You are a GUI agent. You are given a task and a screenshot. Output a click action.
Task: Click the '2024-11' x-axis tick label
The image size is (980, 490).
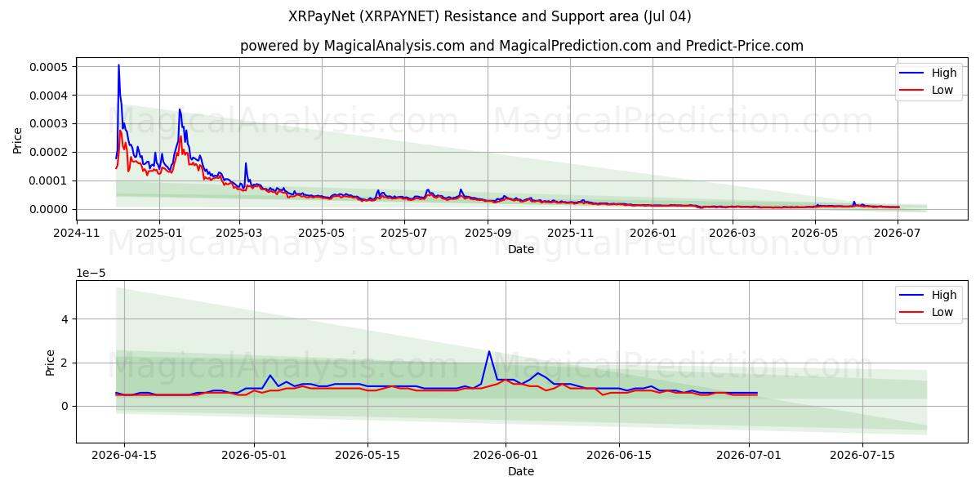(77, 233)
